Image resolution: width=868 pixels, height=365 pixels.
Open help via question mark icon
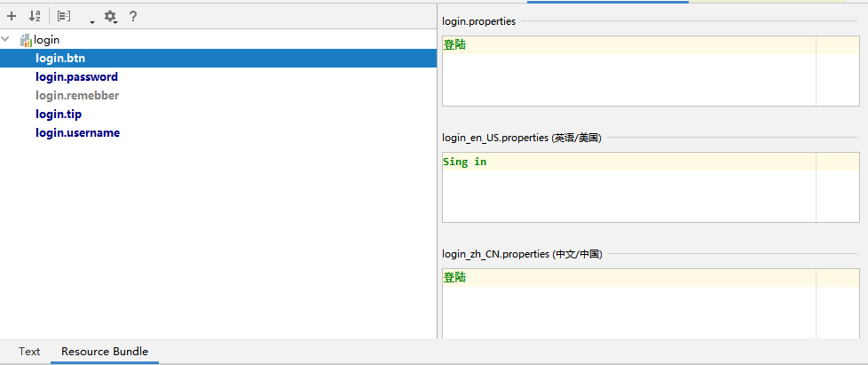(x=133, y=16)
